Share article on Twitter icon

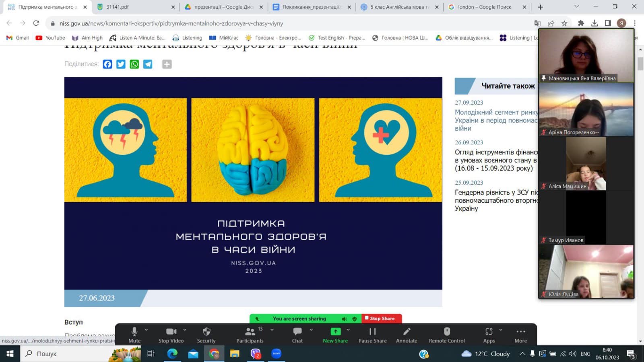121,64
